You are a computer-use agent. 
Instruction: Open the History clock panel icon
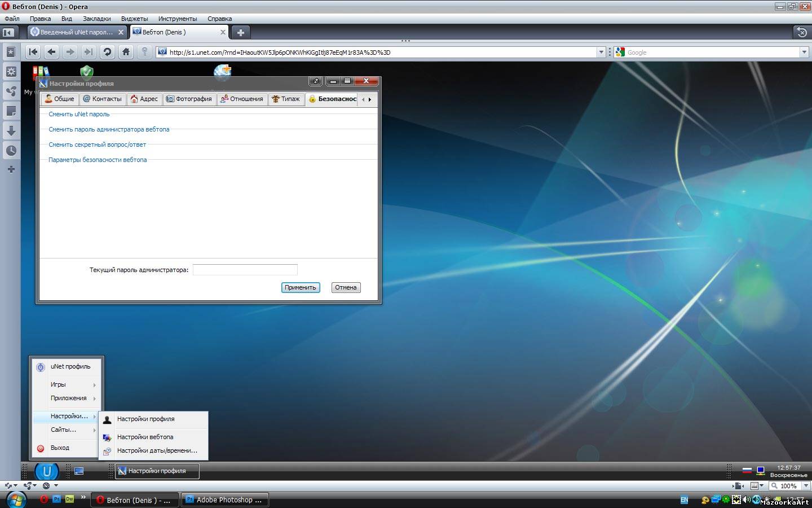click(x=11, y=151)
